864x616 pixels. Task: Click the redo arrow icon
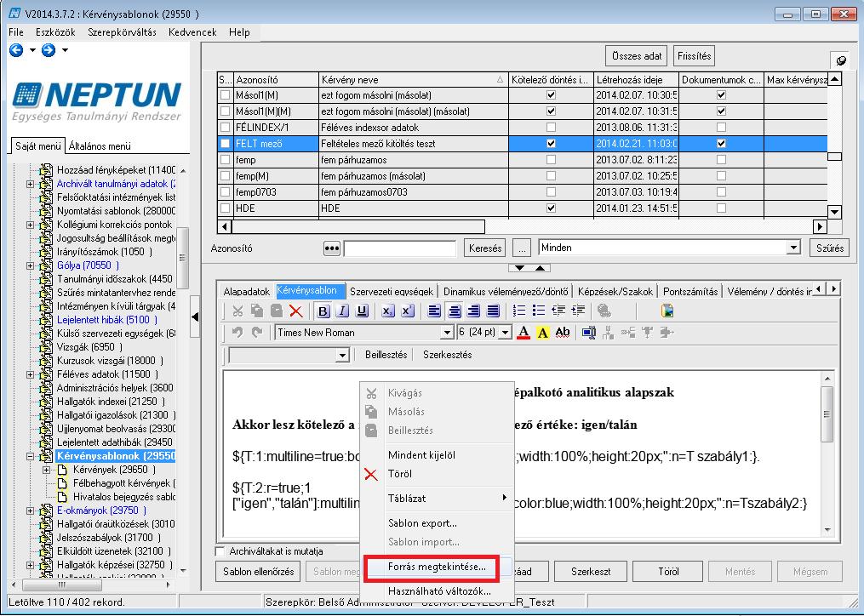tap(257, 332)
